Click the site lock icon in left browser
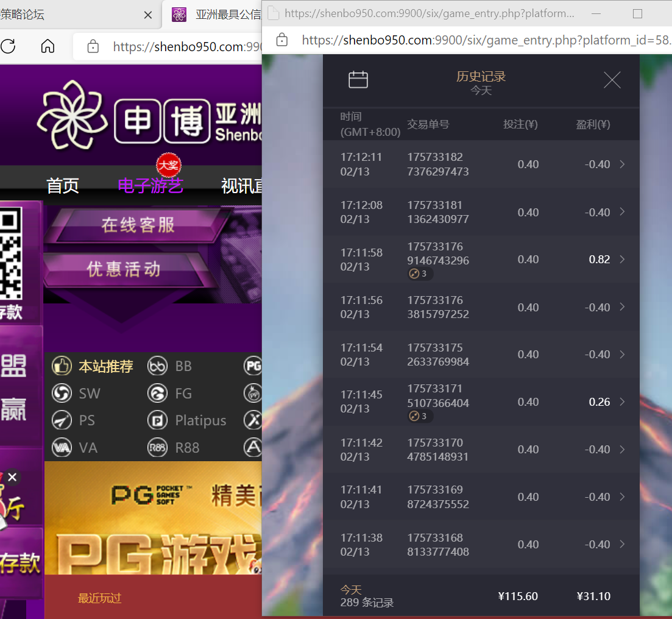 point(93,46)
